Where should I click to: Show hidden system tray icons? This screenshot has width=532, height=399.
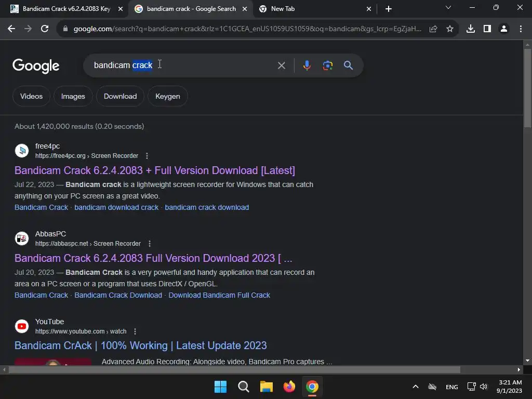pyautogui.click(x=415, y=387)
